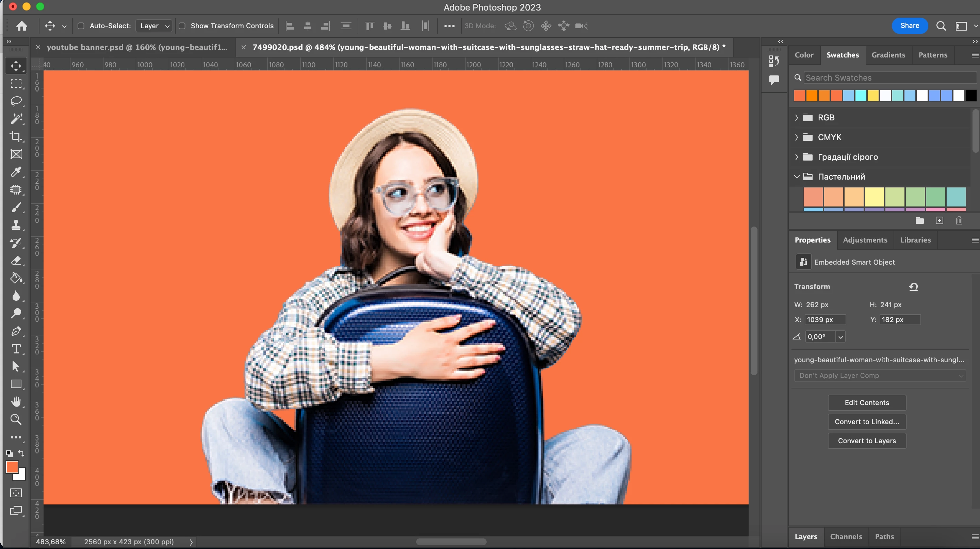980x549 pixels.
Task: Choose the Clone Stamp tool
Action: [16, 225]
